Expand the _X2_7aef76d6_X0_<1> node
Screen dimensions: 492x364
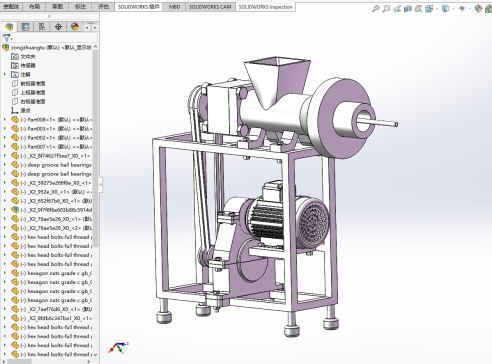pyautogui.click(x=5, y=309)
